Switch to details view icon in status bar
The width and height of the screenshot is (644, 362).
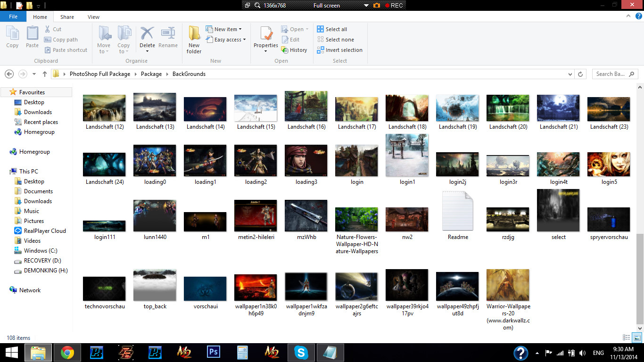click(x=627, y=337)
